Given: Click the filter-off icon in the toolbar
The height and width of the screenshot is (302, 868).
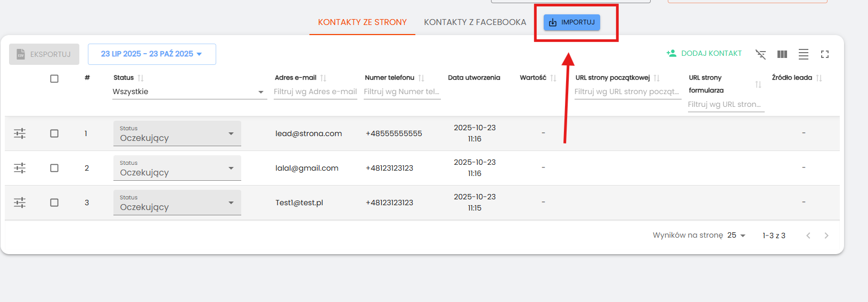Looking at the screenshot, I should pyautogui.click(x=760, y=54).
